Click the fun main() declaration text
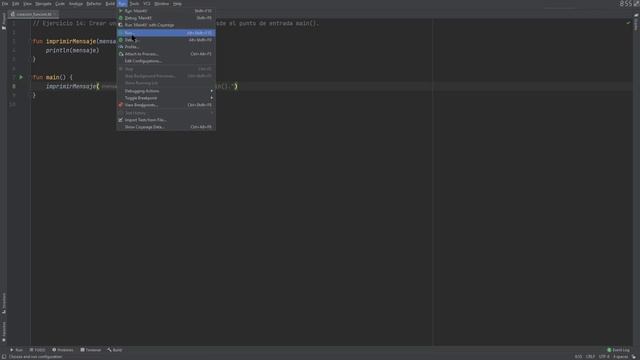The width and height of the screenshot is (640, 360). tap(53, 77)
